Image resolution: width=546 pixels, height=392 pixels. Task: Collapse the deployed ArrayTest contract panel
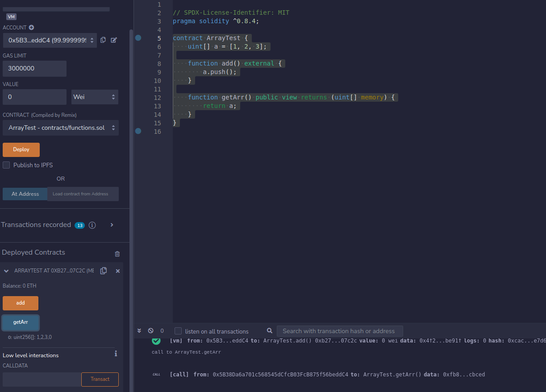[x=6, y=270]
